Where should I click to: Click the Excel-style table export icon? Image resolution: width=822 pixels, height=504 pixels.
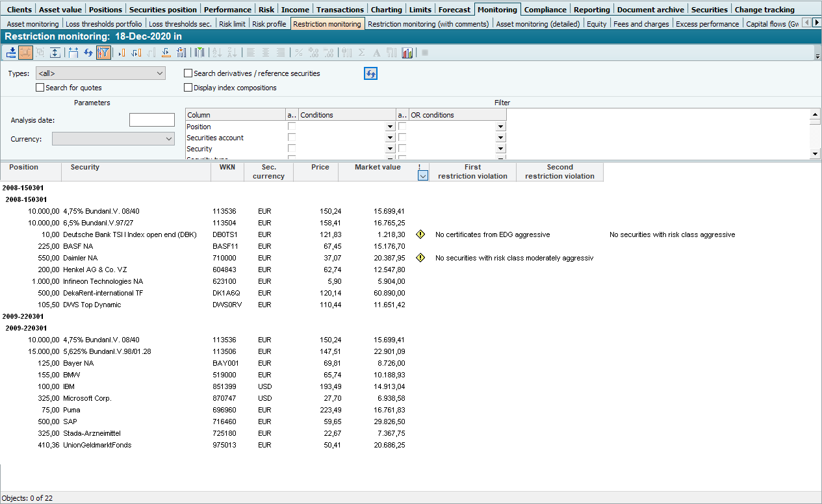[200, 53]
